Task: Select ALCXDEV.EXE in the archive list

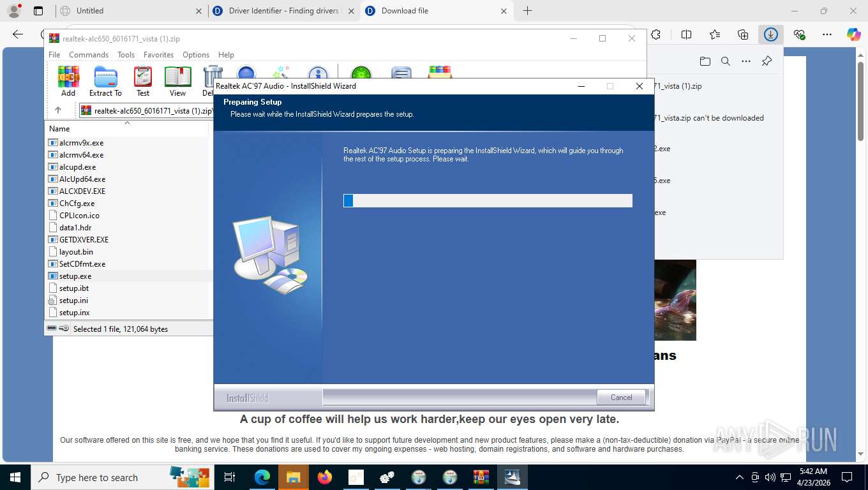Action: [82, 191]
